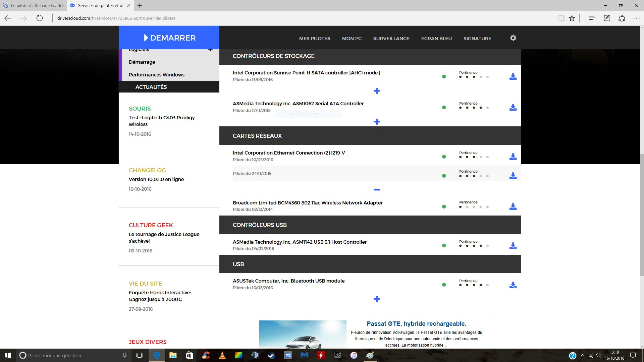Expand more drivers for the Intel SATA controller
This screenshot has width=644, height=362.
pos(377,91)
